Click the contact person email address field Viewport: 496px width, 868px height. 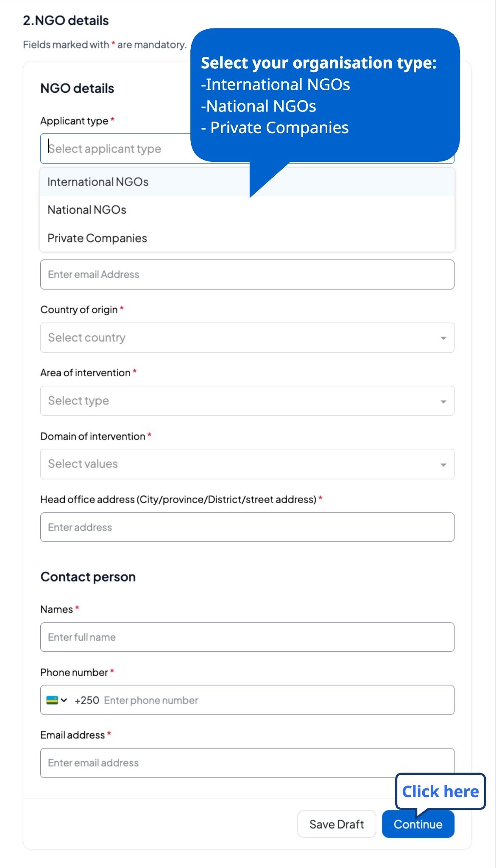coord(247,763)
